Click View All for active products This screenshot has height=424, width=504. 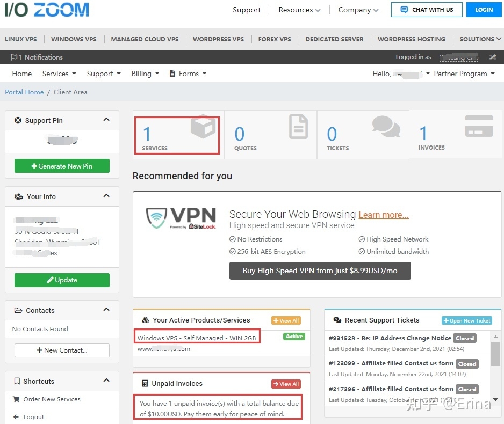coord(286,320)
